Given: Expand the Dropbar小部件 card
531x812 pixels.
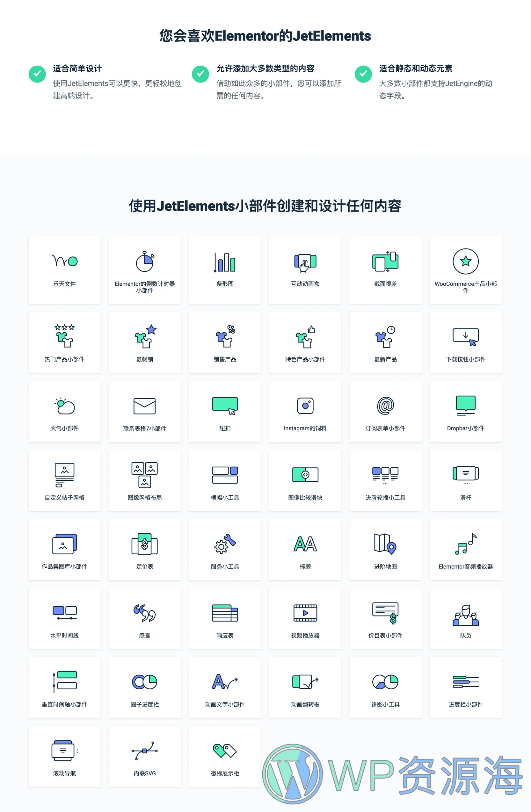Looking at the screenshot, I should pyautogui.click(x=465, y=411).
